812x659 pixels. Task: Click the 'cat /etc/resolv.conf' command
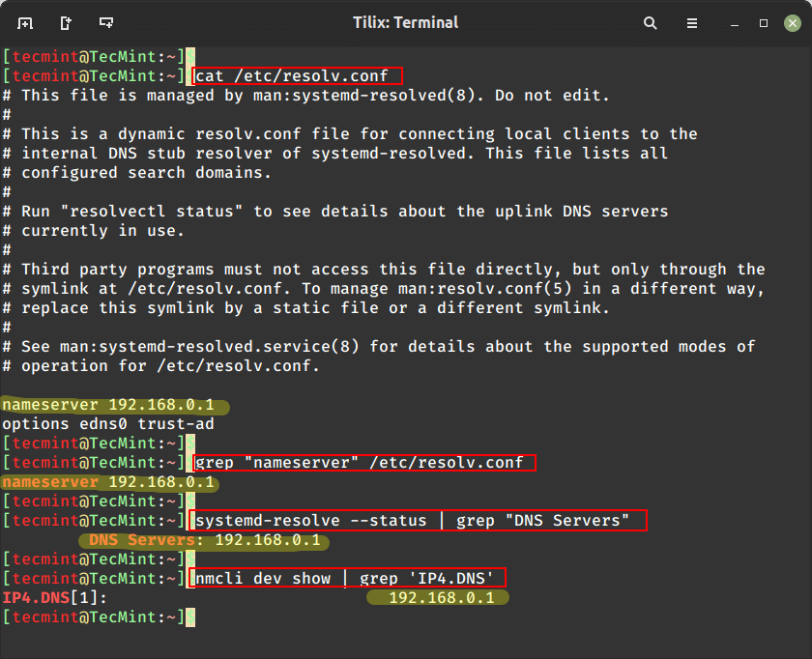(297, 76)
